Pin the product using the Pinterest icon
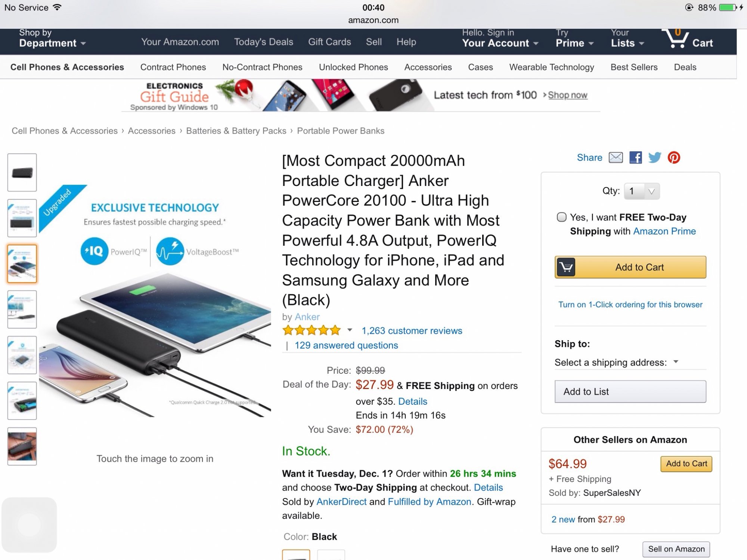Viewport: 747px width, 560px height. click(674, 158)
